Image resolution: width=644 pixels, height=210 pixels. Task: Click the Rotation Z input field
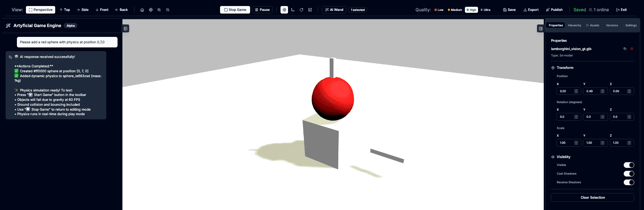point(618,117)
